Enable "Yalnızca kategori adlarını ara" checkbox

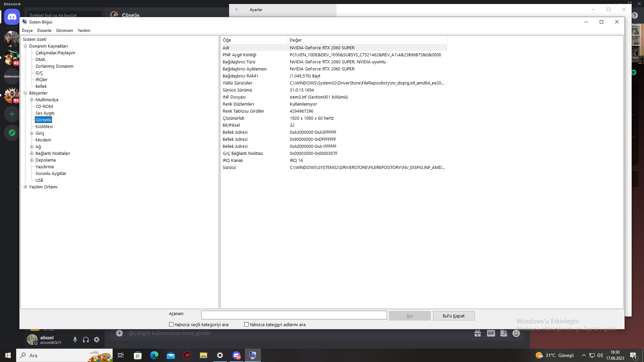pyautogui.click(x=247, y=324)
